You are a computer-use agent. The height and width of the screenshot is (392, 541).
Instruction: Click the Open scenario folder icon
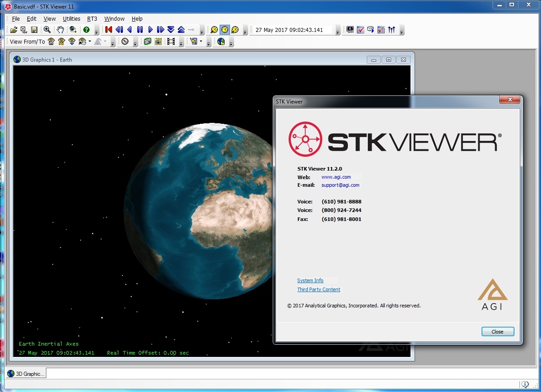click(14, 30)
